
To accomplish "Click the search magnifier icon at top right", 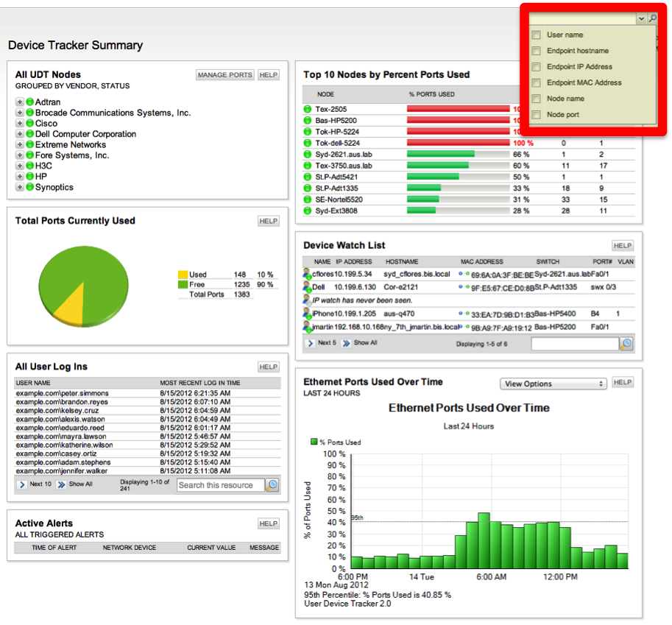I will pyautogui.click(x=652, y=18).
